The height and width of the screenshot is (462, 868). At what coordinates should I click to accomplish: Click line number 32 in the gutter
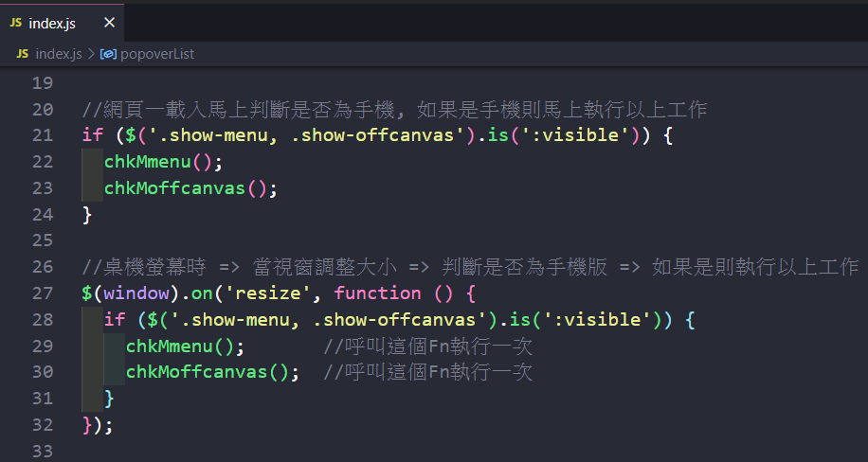click(x=43, y=425)
